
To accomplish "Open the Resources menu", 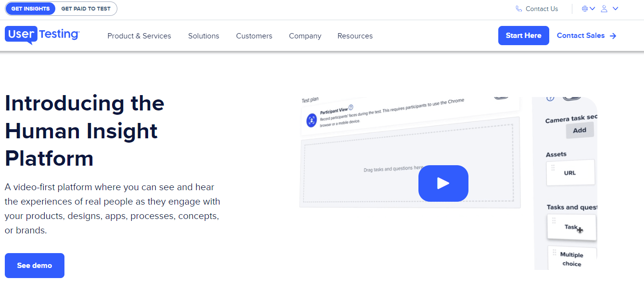I will coord(355,36).
